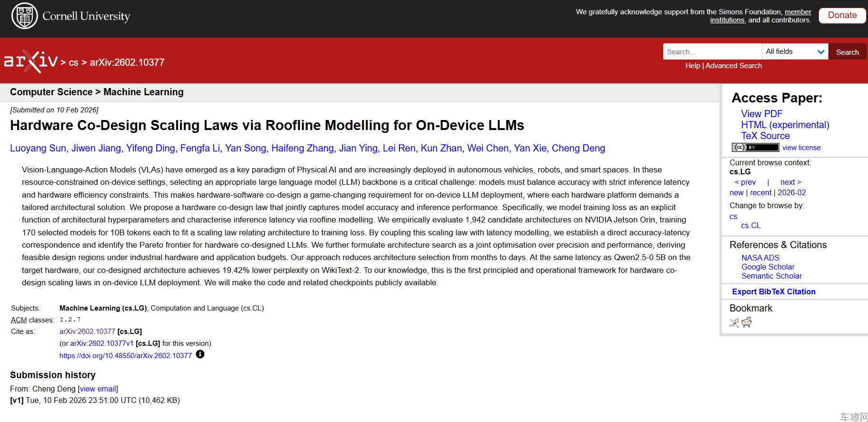Click the Search text input field
This screenshot has width=868, height=422.
click(x=712, y=51)
